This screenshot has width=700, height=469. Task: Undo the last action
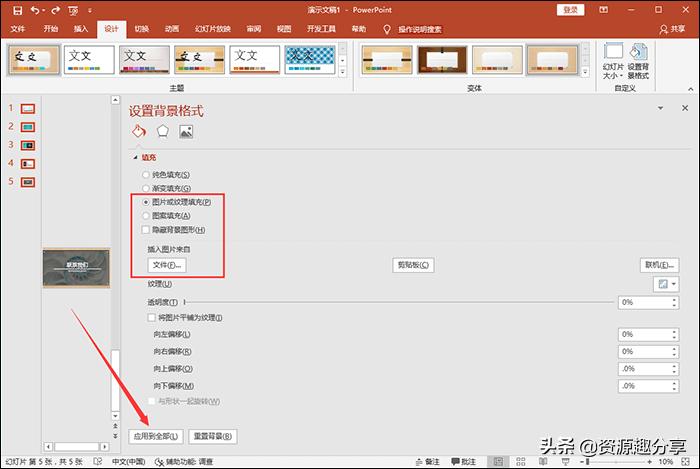tap(35, 10)
